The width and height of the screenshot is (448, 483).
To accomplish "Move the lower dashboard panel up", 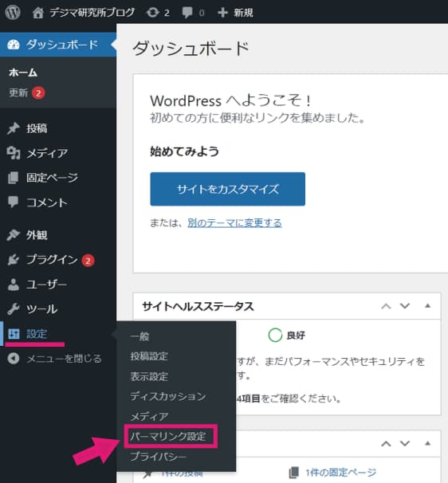I will click(386, 444).
